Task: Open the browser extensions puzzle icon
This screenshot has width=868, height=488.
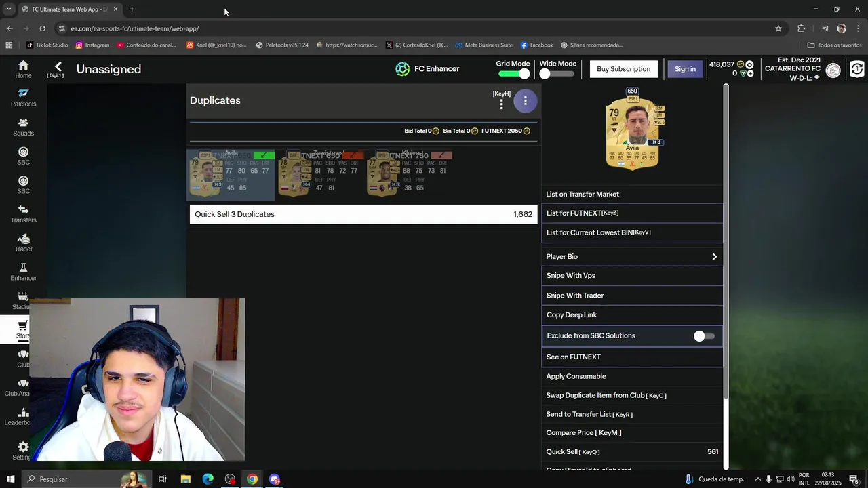Action: [x=801, y=28]
